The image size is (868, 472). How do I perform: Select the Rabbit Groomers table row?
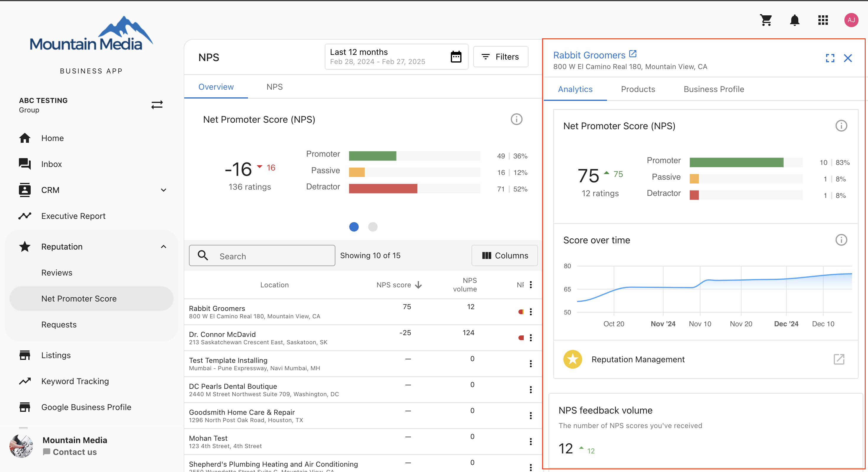(363, 312)
